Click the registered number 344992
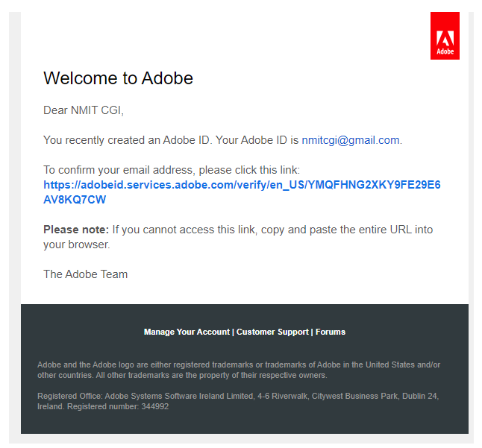The image size is (482, 448). click(x=155, y=406)
